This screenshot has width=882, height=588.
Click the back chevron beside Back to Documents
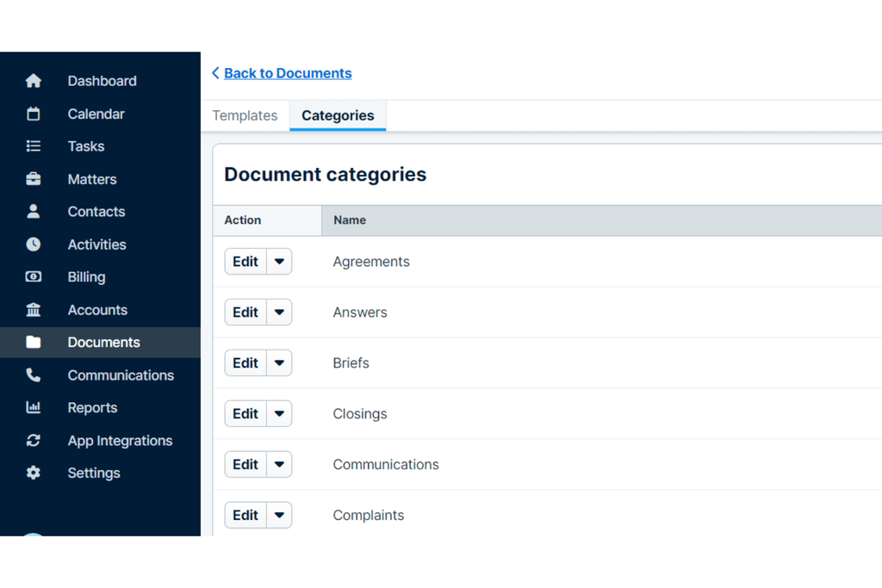pyautogui.click(x=215, y=73)
